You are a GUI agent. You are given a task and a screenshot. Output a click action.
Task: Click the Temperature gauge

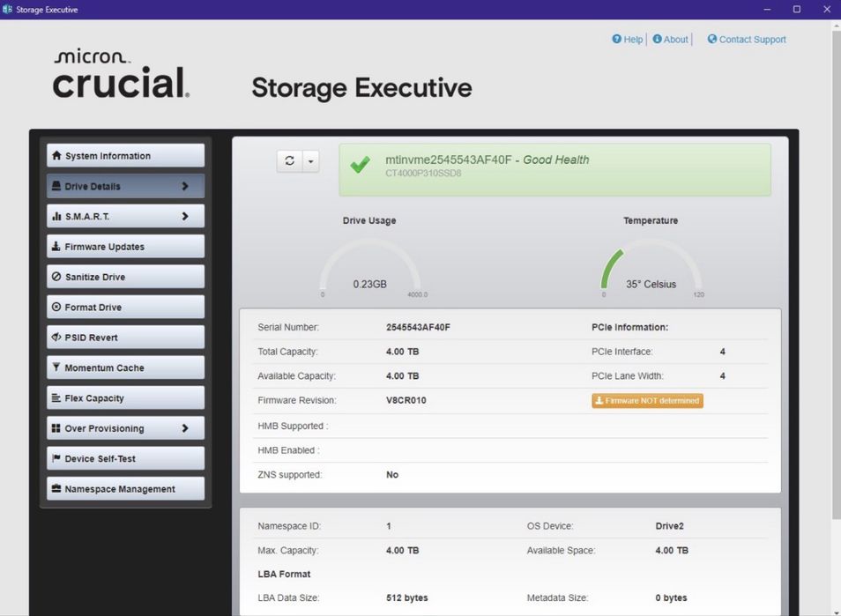tap(651, 268)
